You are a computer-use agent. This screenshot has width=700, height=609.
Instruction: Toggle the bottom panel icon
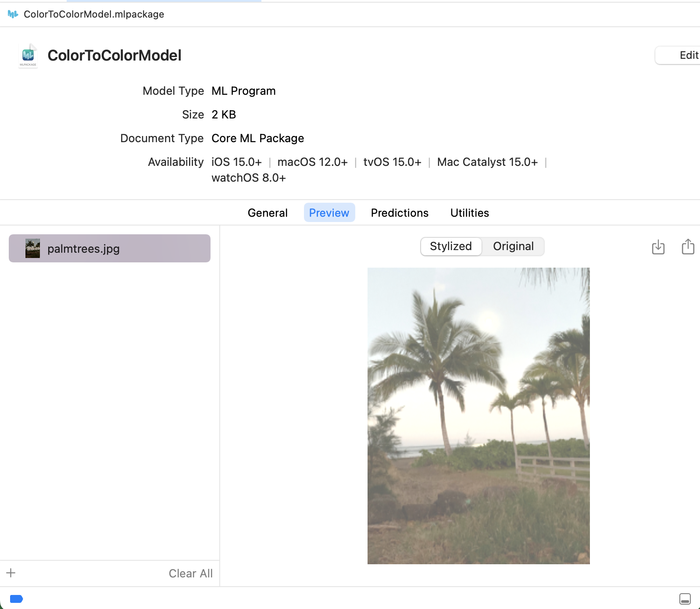click(x=685, y=598)
